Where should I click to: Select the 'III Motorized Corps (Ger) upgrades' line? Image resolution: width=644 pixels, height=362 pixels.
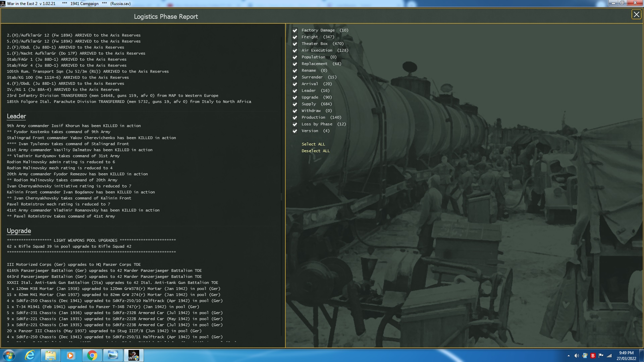pyautogui.click(x=74, y=264)
